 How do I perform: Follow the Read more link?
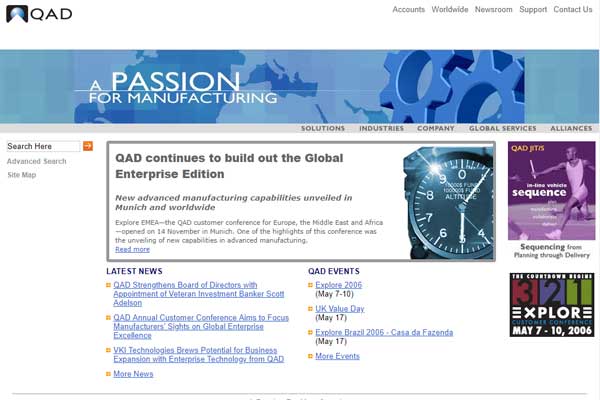coord(132,249)
